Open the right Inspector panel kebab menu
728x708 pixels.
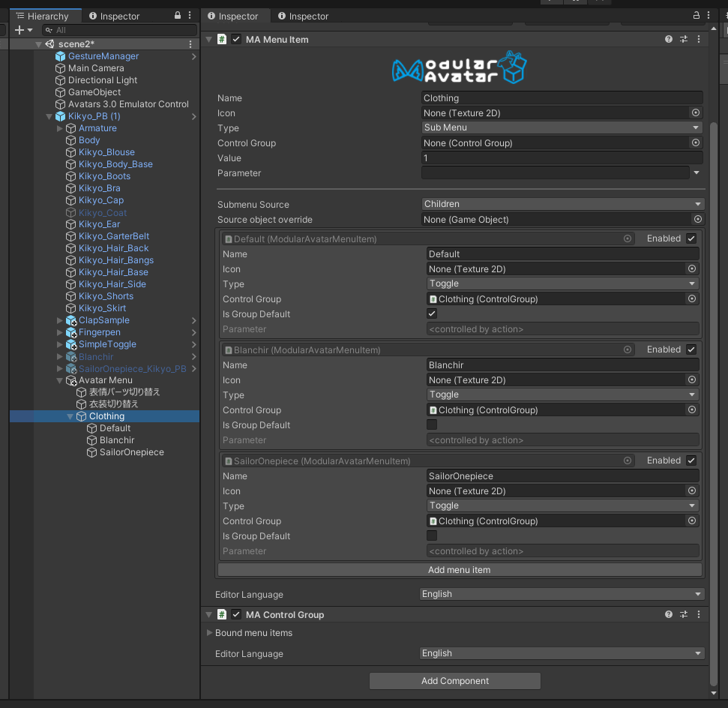[x=708, y=15]
